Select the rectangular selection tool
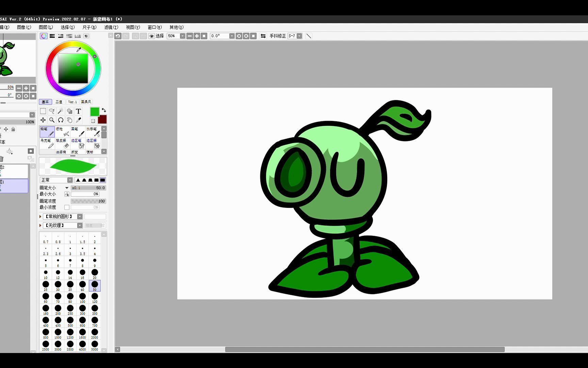Image resolution: width=588 pixels, height=368 pixels. tap(43, 111)
